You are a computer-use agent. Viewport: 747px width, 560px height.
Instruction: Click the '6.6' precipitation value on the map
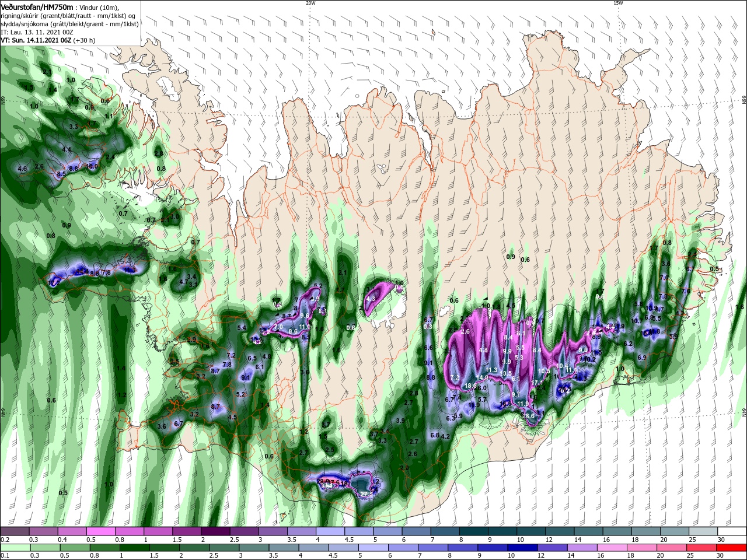click(428, 348)
